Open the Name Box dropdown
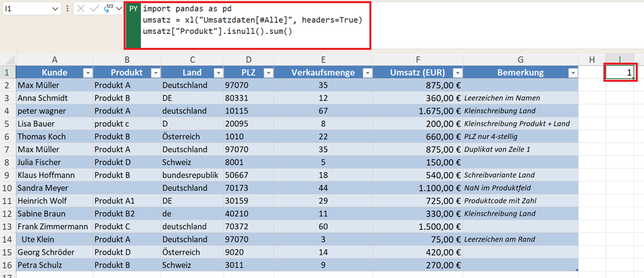This screenshot has width=644, height=278. (x=55, y=9)
